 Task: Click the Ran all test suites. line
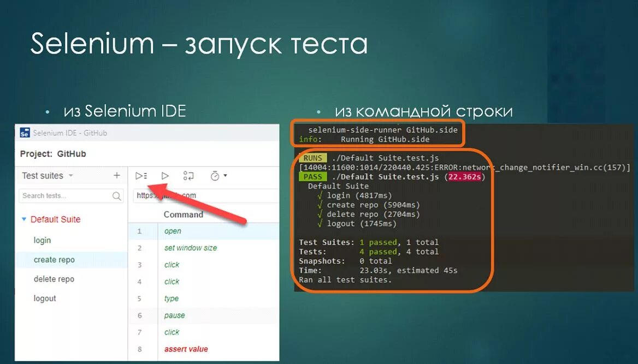(345, 280)
